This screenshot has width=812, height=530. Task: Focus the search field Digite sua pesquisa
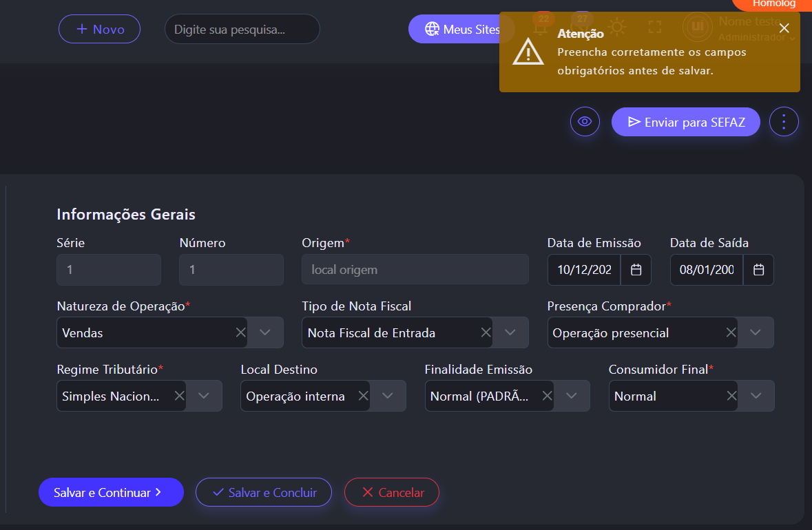pyautogui.click(x=242, y=30)
